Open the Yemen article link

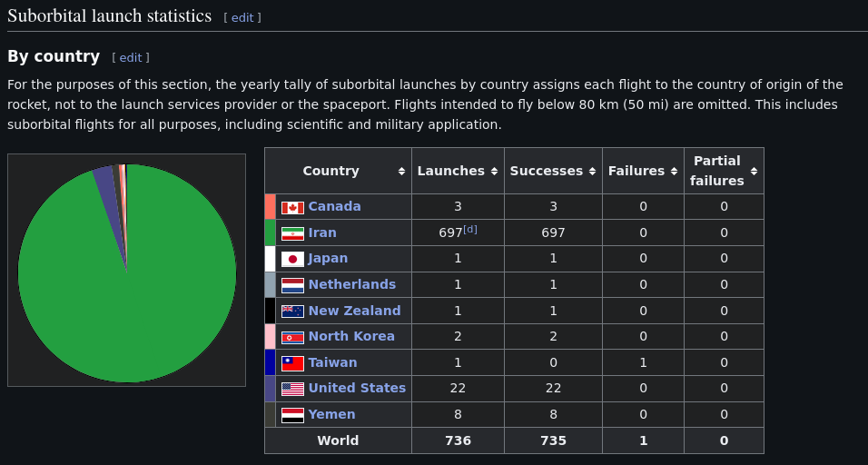pyautogui.click(x=331, y=414)
